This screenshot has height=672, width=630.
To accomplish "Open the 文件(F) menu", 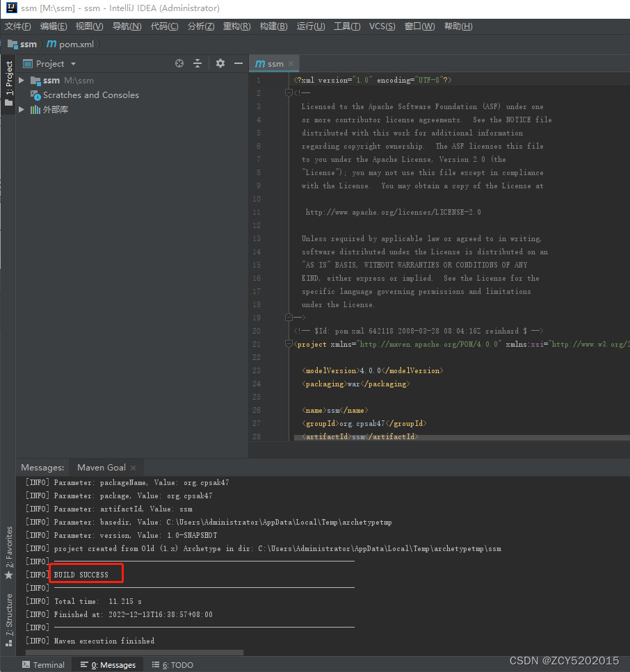I will 18,26.
